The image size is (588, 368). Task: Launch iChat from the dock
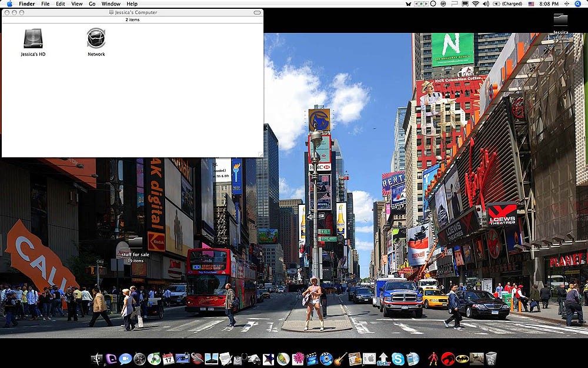(x=125, y=359)
